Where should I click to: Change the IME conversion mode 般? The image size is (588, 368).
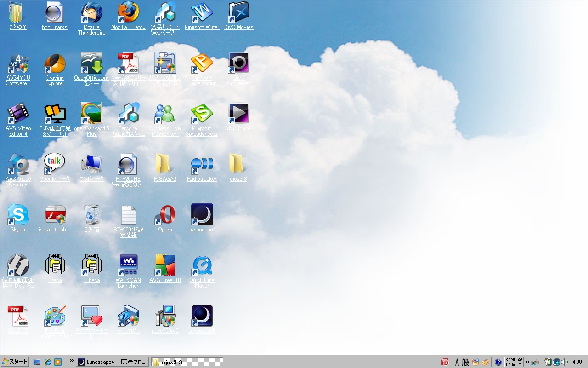click(465, 362)
